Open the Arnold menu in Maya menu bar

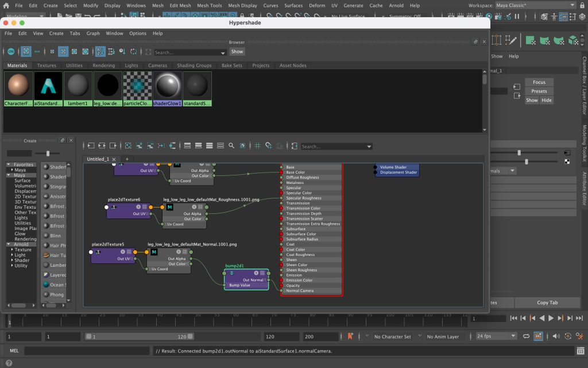coord(396,6)
